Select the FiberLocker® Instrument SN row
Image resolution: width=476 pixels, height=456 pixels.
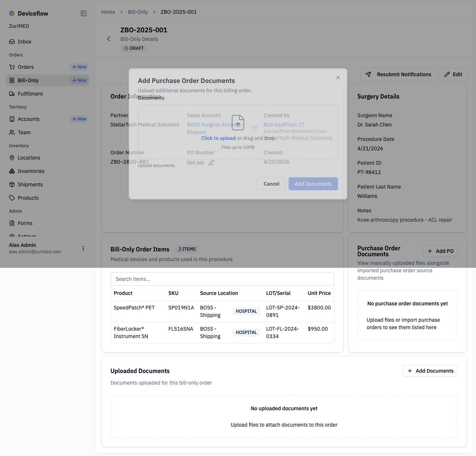[222, 333]
